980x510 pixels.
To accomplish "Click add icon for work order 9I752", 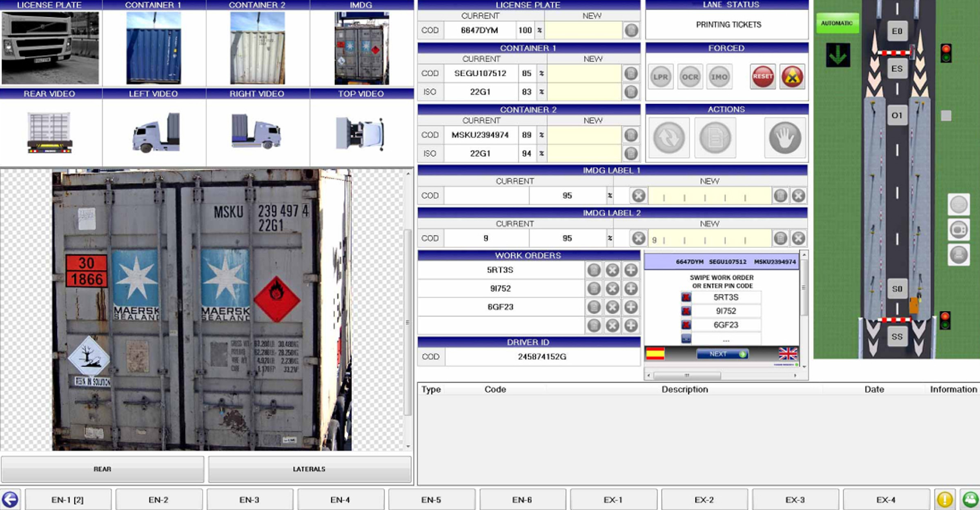I will point(631,289).
